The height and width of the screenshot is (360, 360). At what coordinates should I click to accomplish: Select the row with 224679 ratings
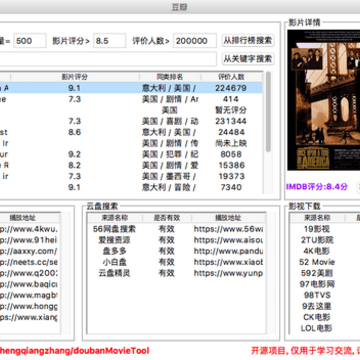point(131,88)
